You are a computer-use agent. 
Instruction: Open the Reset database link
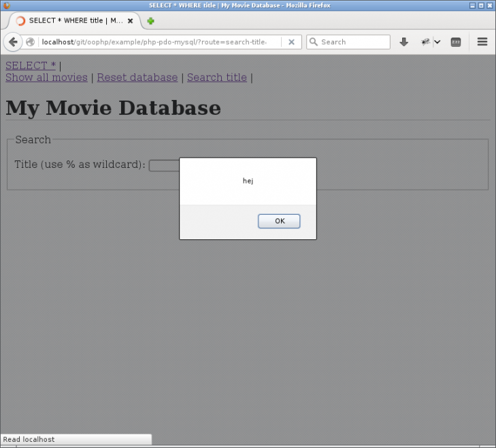point(137,77)
